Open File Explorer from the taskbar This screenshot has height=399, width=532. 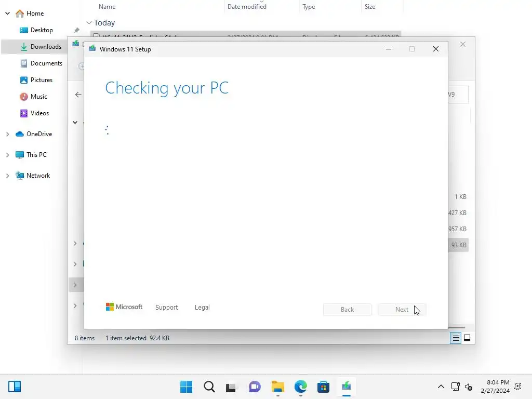click(x=278, y=387)
